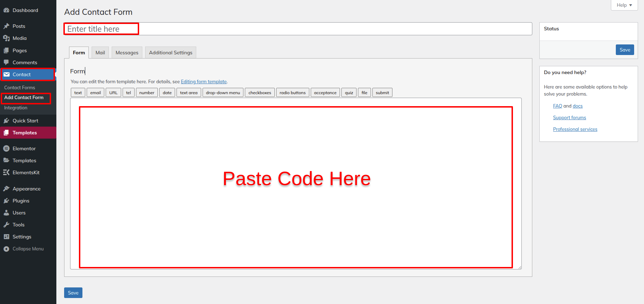Insert a checkboxes form tag
The width and height of the screenshot is (644, 304).
coord(260,93)
